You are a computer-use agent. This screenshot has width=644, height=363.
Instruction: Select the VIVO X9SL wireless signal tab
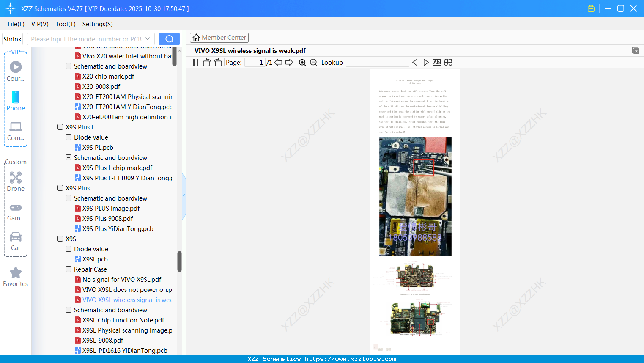point(250,51)
